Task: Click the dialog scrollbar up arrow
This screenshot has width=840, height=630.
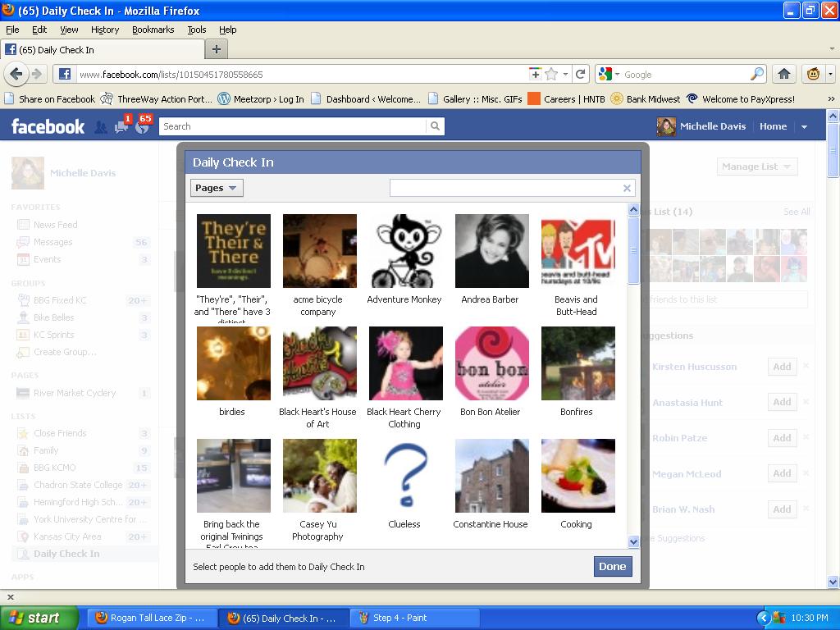Action: click(633, 209)
